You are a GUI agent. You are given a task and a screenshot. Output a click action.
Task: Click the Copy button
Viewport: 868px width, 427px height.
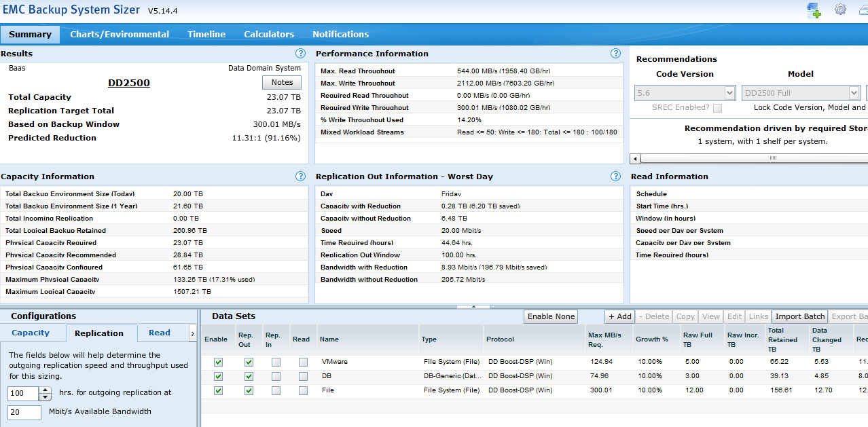(685, 316)
